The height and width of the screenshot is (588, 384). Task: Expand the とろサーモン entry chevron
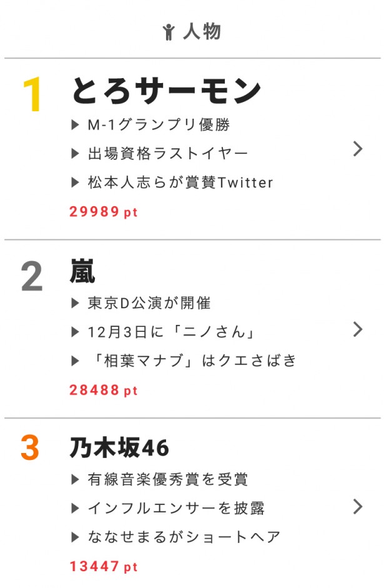357,149
